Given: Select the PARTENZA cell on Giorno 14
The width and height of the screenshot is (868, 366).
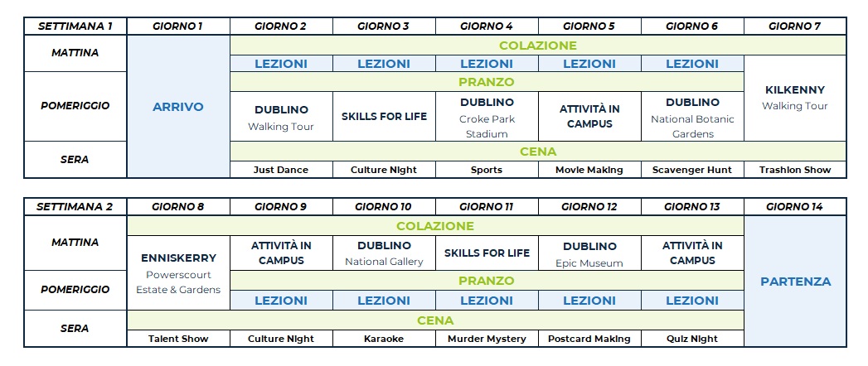Looking at the screenshot, I should click(795, 282).
